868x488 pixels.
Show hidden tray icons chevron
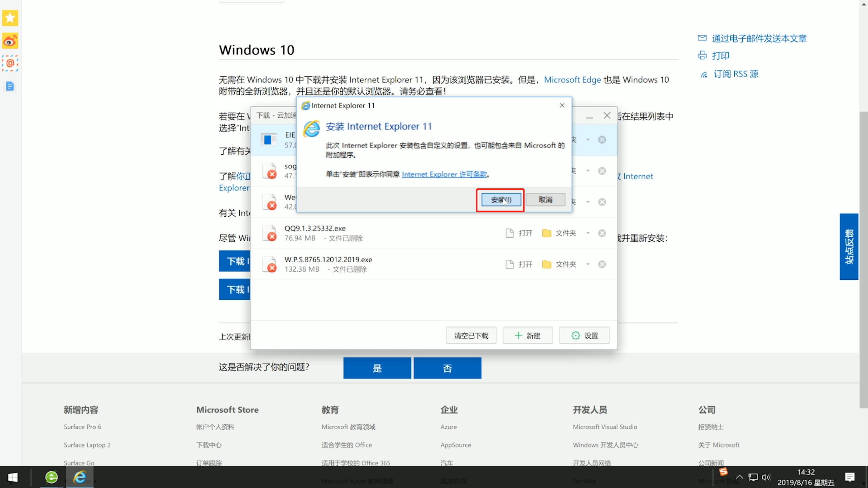click(x=739, y=477)
